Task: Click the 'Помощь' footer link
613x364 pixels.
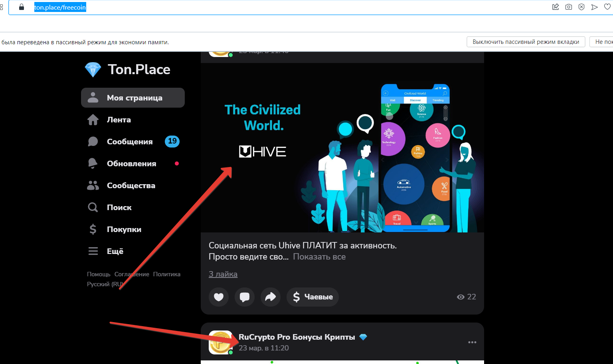Action: [99, 274]
